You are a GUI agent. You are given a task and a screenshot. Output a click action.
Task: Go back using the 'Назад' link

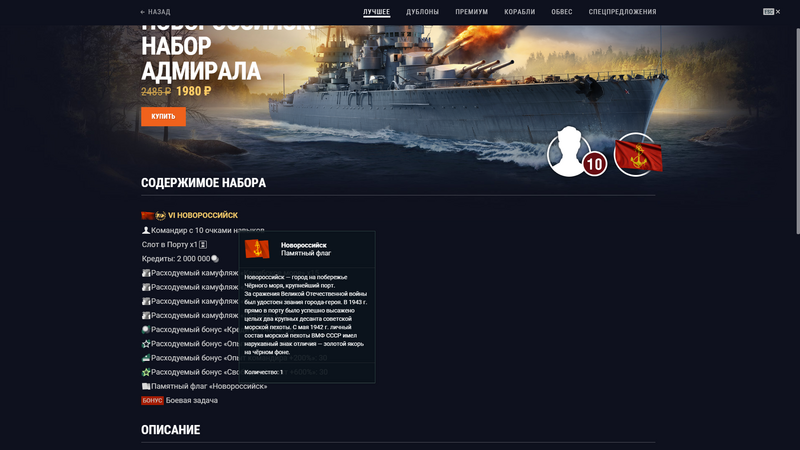(x=155, y=12)
